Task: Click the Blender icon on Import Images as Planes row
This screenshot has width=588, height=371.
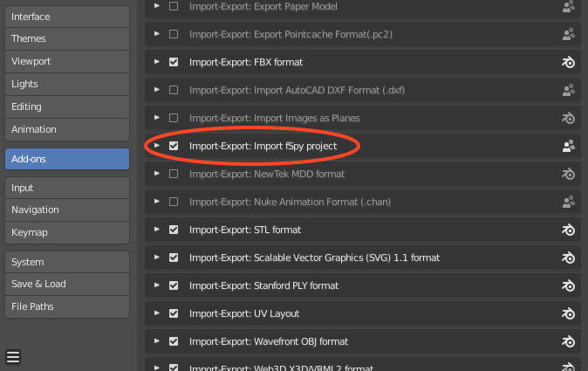Action: coord(569,118)
